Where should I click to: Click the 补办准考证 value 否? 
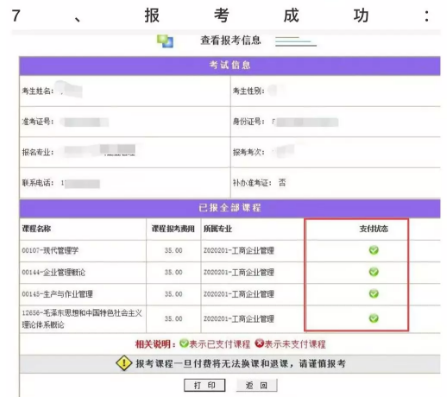[x=282, y=182]
